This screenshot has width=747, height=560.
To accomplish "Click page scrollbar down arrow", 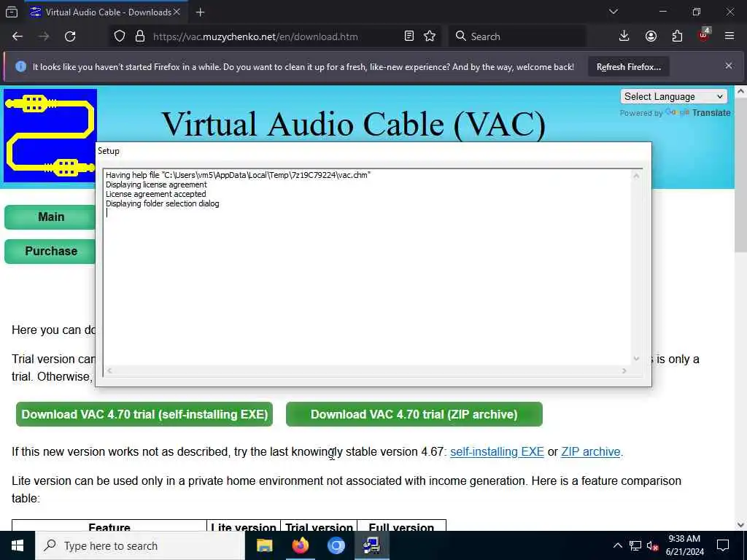I will [x=741, y=525].
